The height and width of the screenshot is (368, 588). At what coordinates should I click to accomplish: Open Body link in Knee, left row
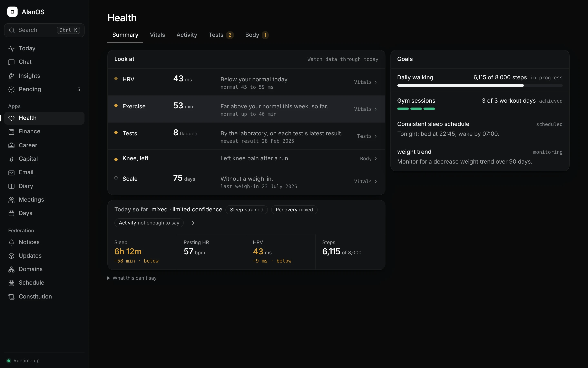click(368, 158)
